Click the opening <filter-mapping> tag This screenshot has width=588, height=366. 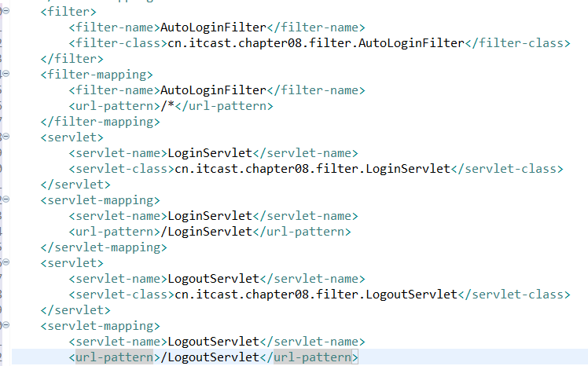click(97, 75)
